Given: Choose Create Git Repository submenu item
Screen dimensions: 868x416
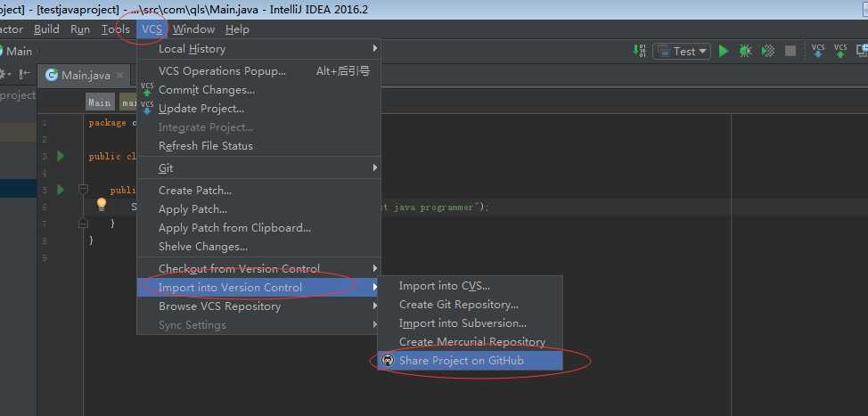Looking at the screenshot, I should tap(470, 305).
